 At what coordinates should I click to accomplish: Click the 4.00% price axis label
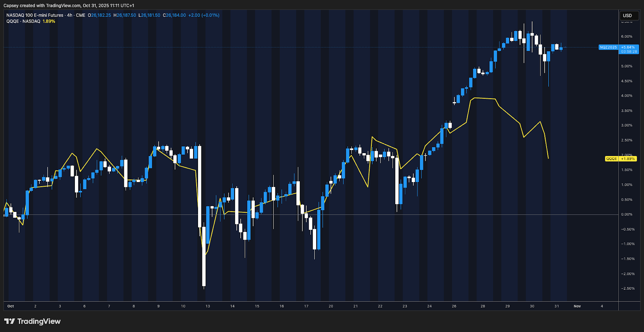pos(627,96)
